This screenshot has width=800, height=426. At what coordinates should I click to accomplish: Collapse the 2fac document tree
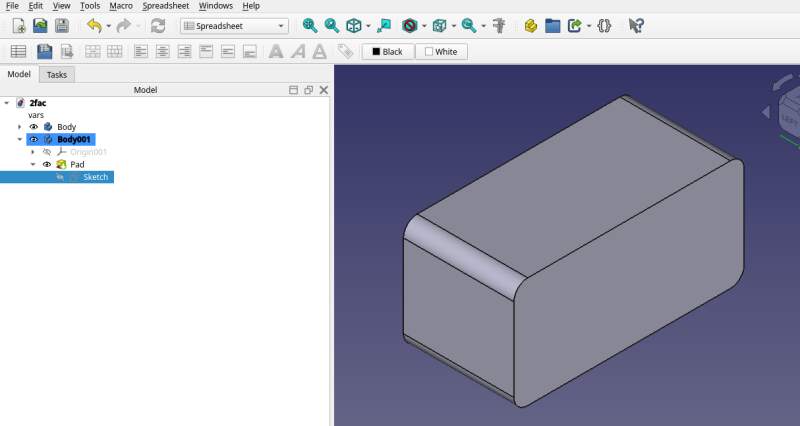click(x=7, y=103)
